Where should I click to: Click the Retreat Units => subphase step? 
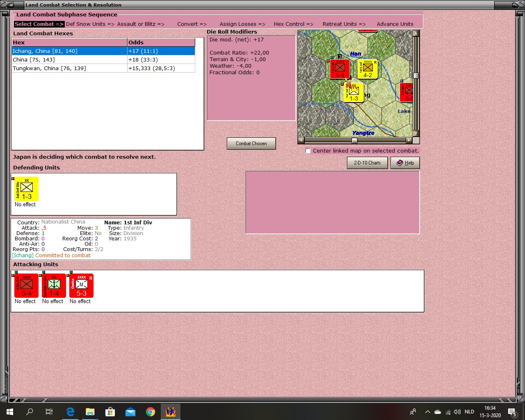(344, 24)
